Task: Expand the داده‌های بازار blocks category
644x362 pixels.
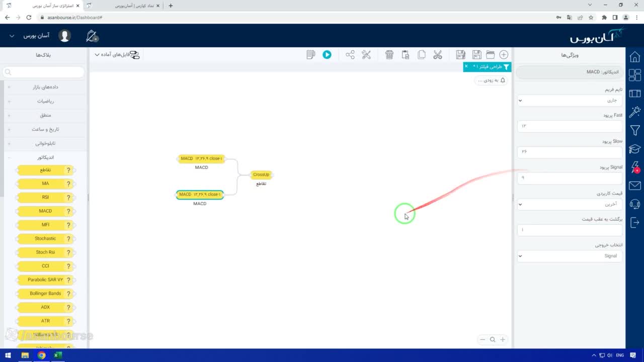Action: pyautogui.click(x=45, y=87)
